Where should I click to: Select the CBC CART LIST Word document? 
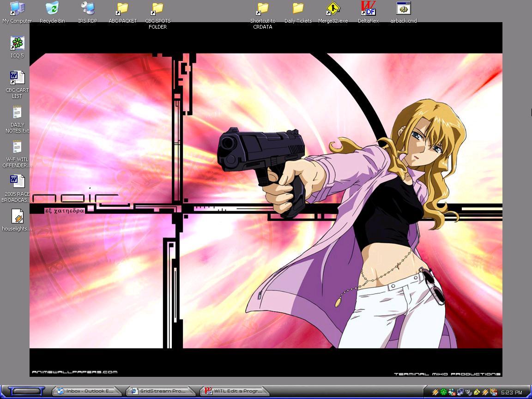tap(17, 78)
